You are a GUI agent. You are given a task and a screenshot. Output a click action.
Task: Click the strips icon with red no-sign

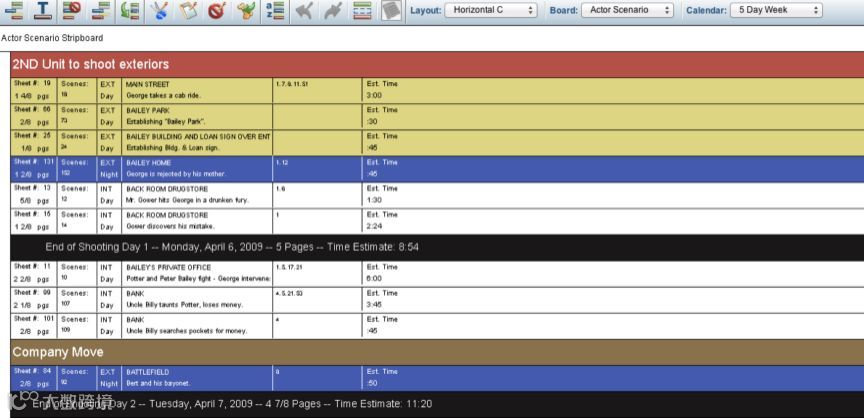tap(71, 10)
